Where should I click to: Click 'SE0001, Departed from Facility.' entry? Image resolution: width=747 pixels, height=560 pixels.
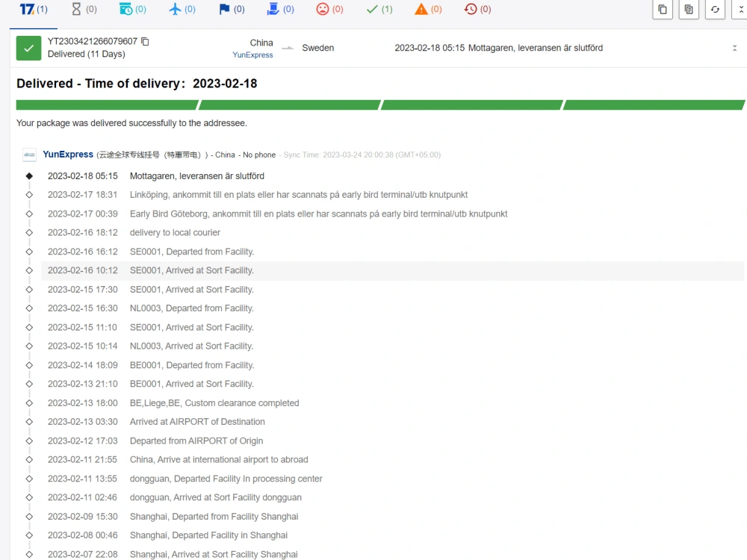coord(192,252)
